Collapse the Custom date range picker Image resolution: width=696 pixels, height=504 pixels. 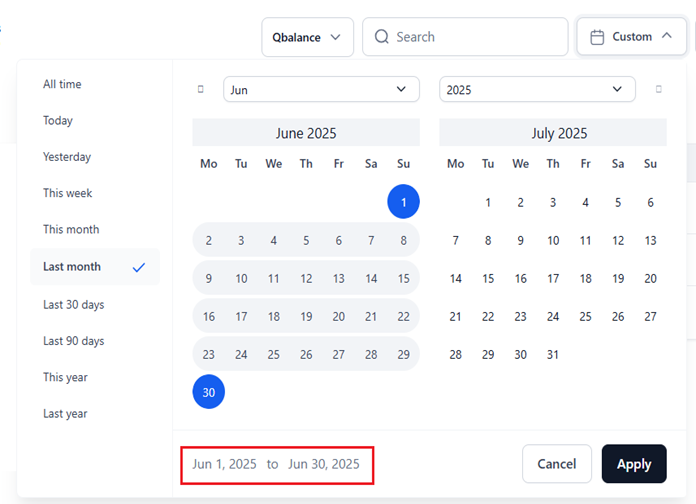[x=632, y=37]
